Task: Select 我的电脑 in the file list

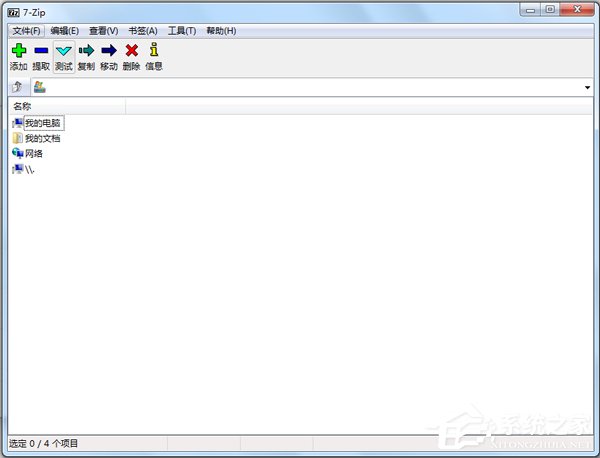Action: click(42, 122)
